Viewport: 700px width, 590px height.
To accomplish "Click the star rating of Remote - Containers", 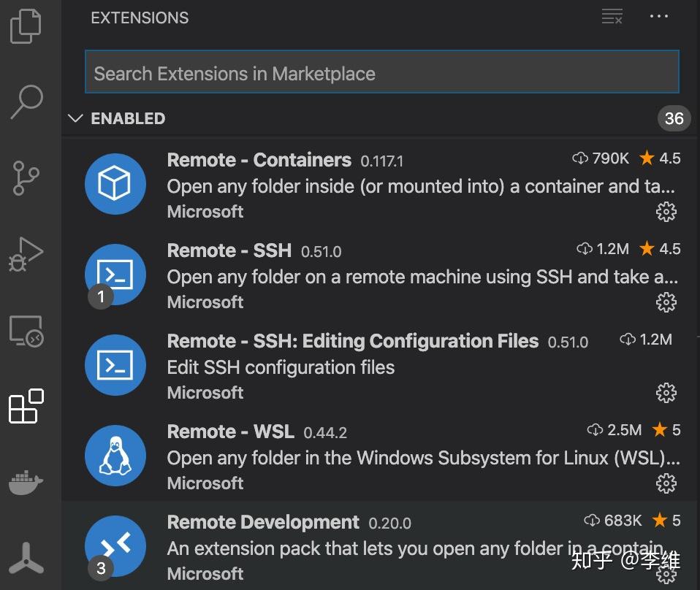I will click(660, 158).
